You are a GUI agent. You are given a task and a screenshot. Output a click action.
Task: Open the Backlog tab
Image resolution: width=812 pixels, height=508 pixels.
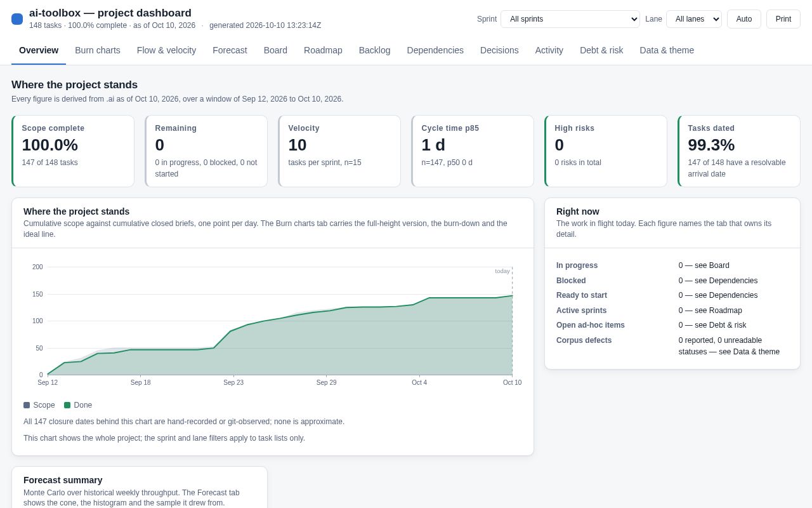375,50
